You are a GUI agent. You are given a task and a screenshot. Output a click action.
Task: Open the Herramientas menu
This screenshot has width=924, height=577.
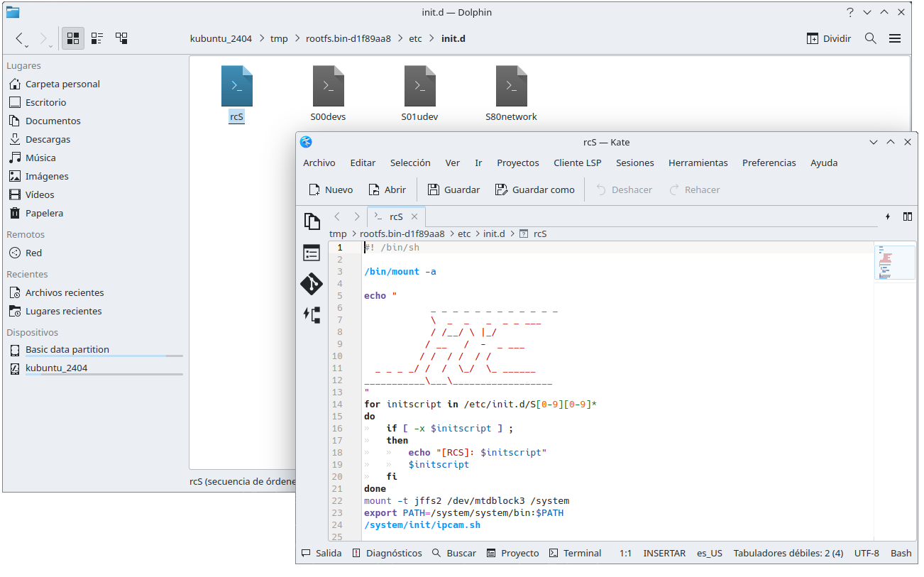tap(698, 163)
